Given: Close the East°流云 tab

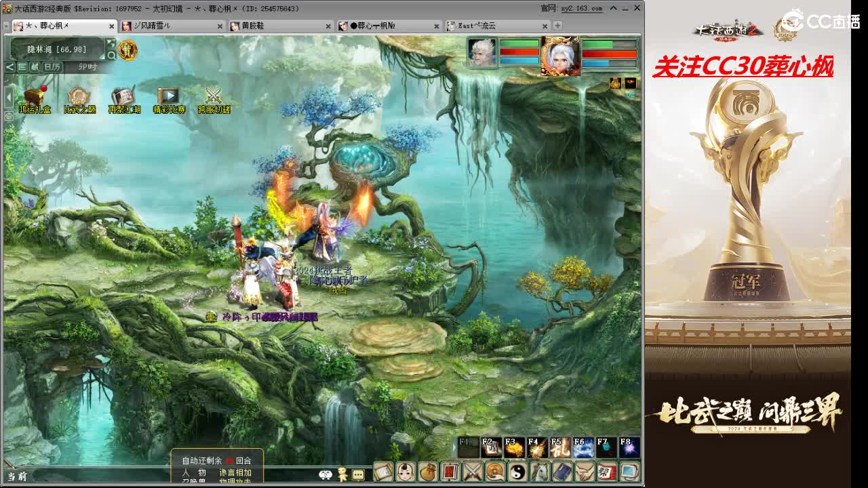Looking at the screenshot, I should (545, 26).
